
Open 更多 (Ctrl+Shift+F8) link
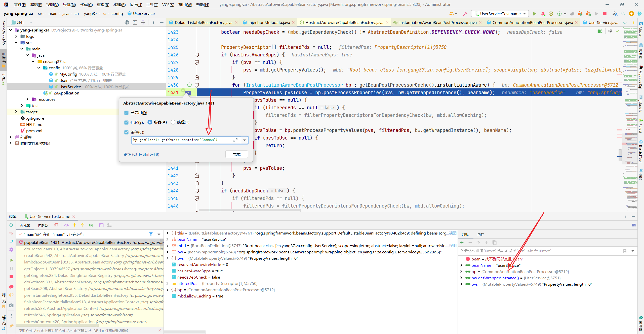click(141, 154)
